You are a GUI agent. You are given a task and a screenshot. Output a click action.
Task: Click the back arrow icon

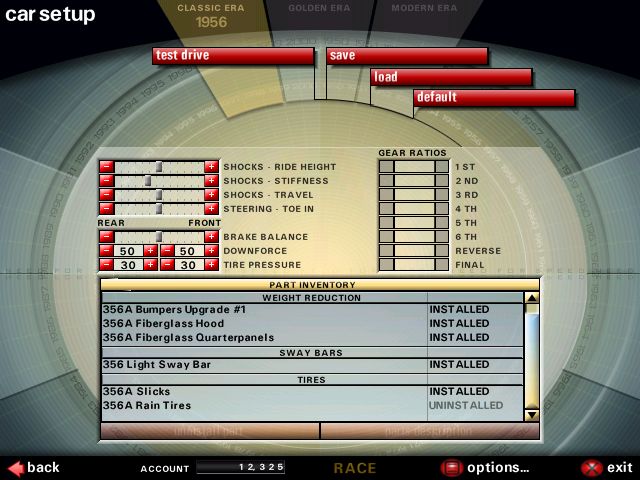(16, 469)
